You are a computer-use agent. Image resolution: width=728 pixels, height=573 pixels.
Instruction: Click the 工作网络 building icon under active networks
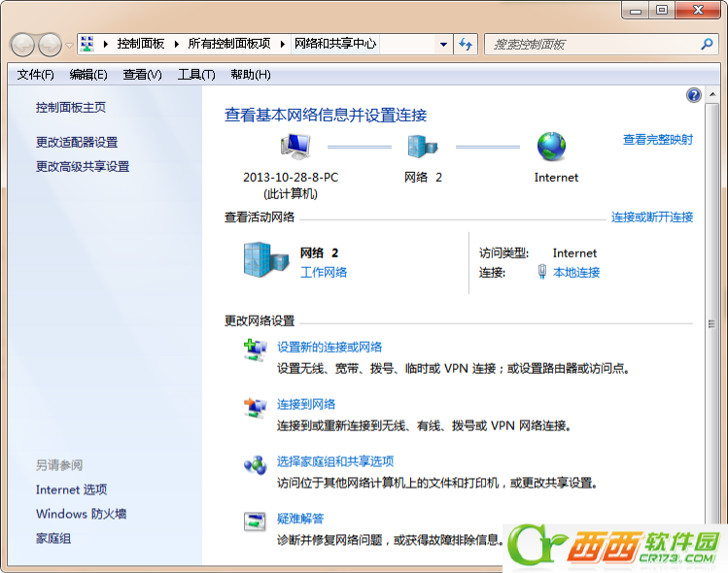pyautogui.click(x=265, y=260)
